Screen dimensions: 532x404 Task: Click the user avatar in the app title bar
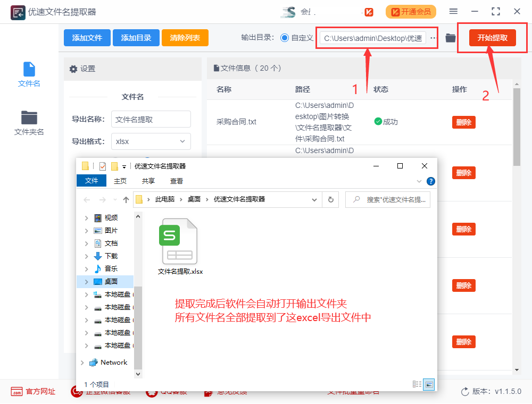tap(288, 12)
